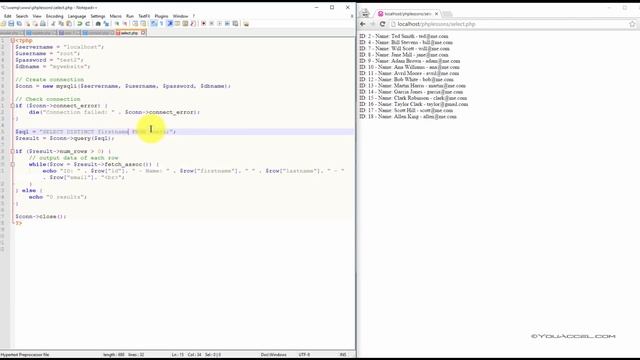Collapse the while fetch_assoc block fold marker
Viewport: 640px width, 360px height.
(x=13, y=164)
